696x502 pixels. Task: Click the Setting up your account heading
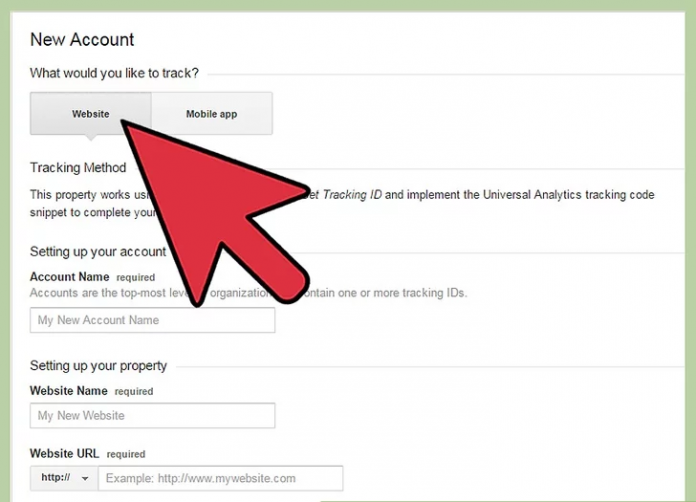[x=97, y=251]
